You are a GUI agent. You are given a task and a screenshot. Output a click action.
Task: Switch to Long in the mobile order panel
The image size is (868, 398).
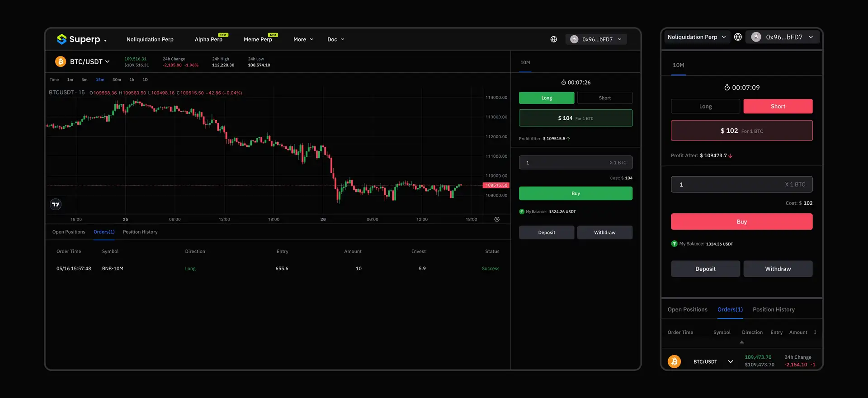[x=705, y=106]
